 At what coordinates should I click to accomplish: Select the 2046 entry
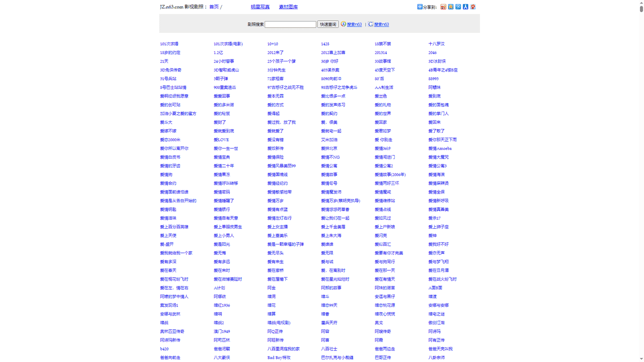[x=432, y=53]
